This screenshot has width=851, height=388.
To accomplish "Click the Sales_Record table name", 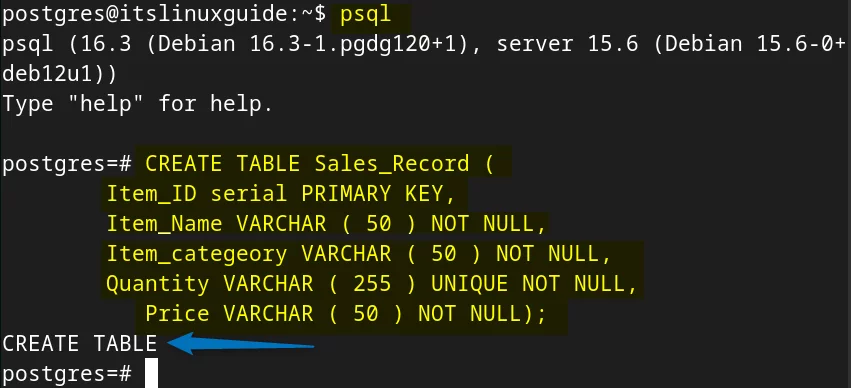I will coord(392,164).
